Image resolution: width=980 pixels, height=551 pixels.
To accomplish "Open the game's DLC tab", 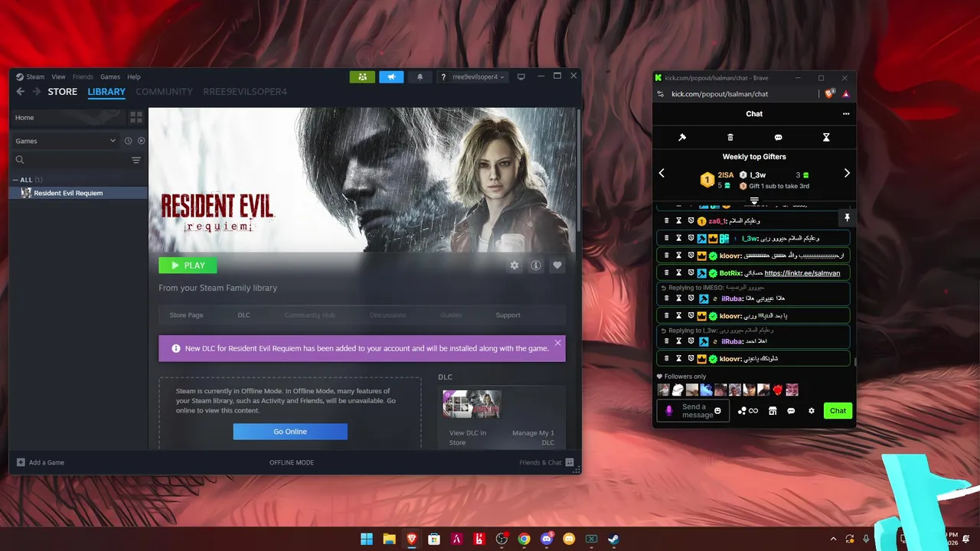I will pyautogui.click(x=243, y=315).
